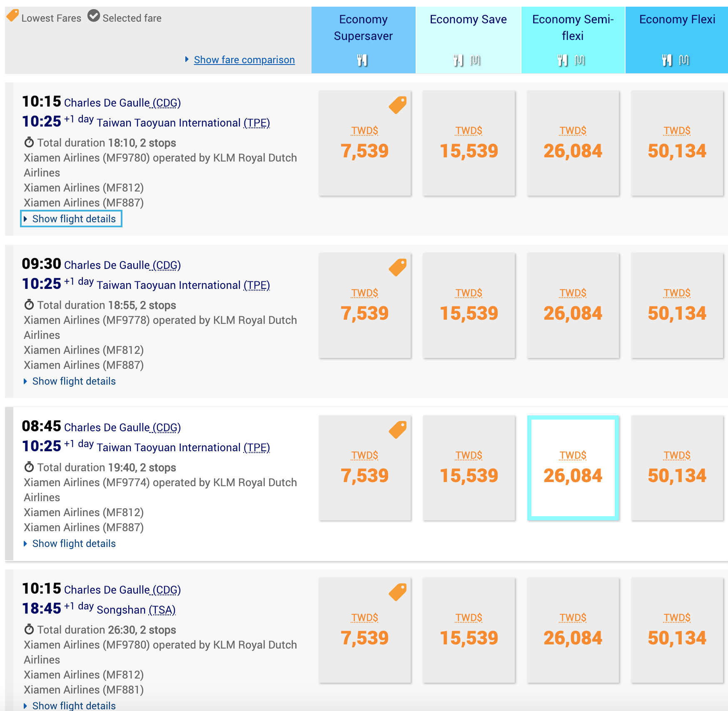Choose 15,539 Save fare for 08:45 flight

click(469, 468)
